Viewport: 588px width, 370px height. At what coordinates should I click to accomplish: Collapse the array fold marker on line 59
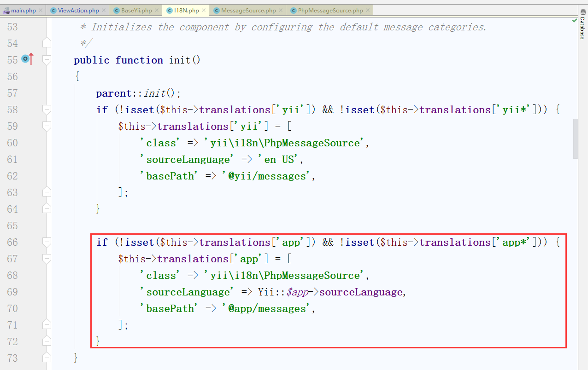[47, 126]
